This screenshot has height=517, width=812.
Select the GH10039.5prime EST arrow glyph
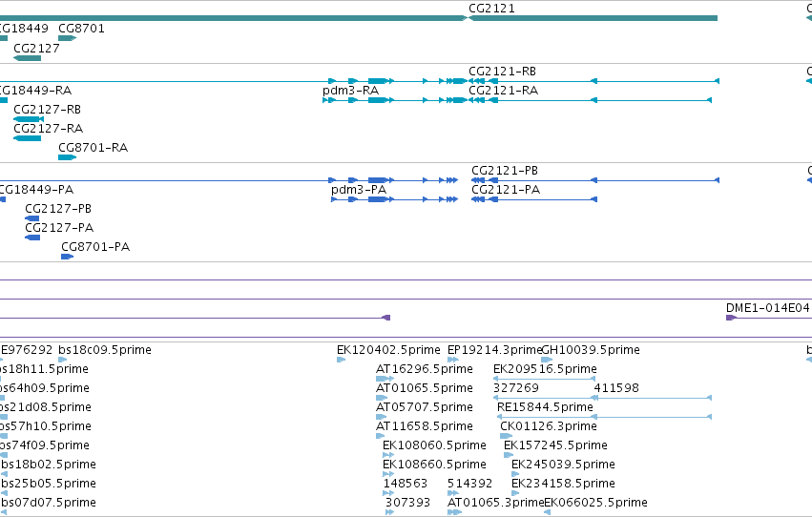547,360
